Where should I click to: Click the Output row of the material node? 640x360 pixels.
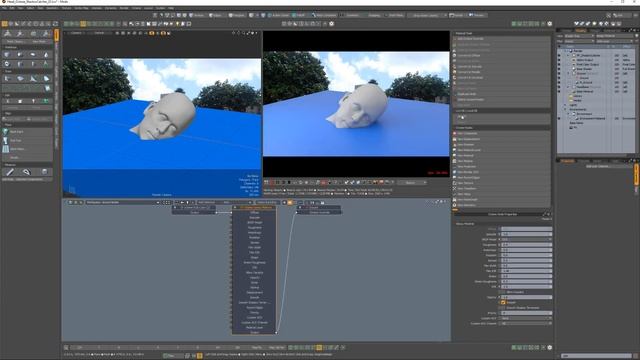[254, 332]
